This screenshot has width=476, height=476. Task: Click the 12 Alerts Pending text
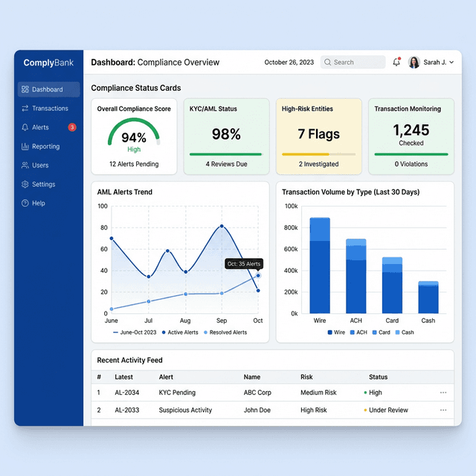(134, 164)
